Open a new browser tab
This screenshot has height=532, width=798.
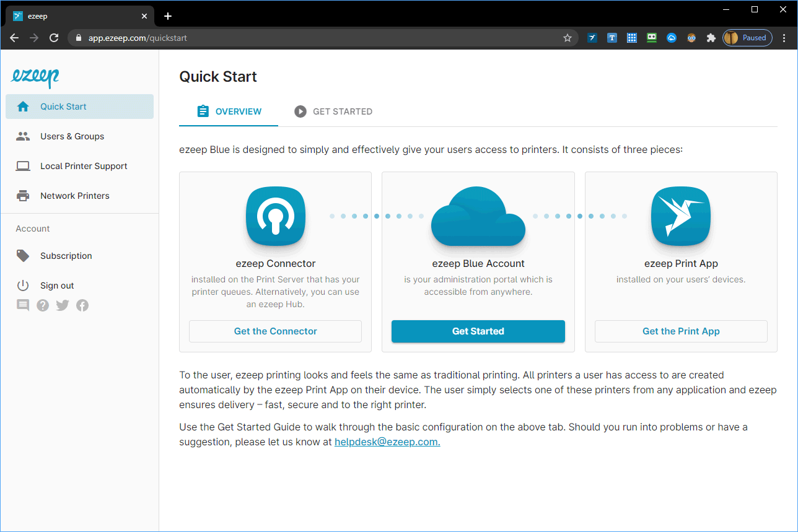[x=168, y=16]
